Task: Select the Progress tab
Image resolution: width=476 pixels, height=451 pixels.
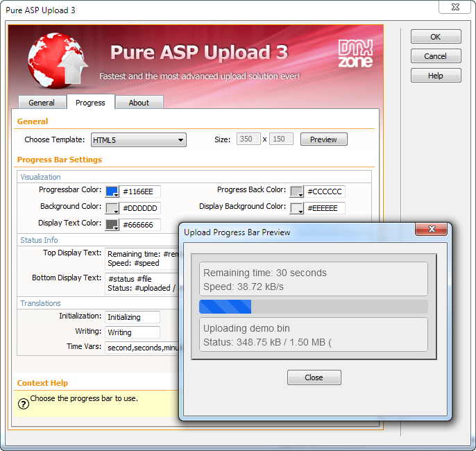Action: tap(90, 103)
